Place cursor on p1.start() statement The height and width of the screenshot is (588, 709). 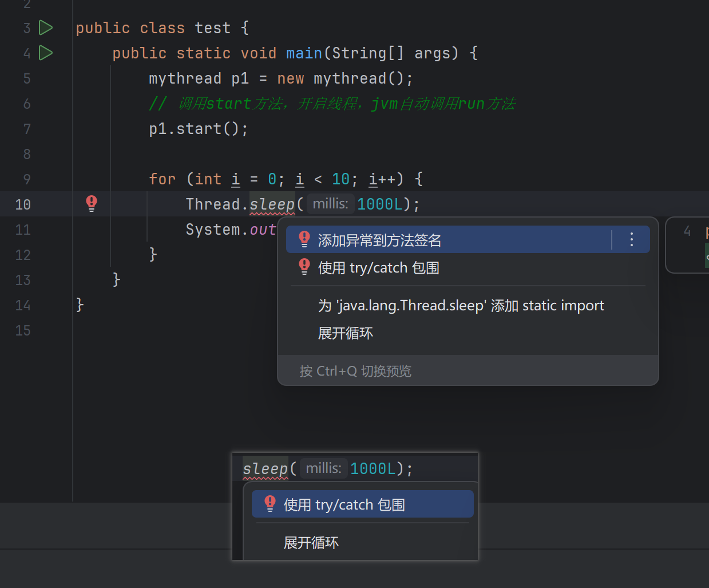tap(198, 129)
